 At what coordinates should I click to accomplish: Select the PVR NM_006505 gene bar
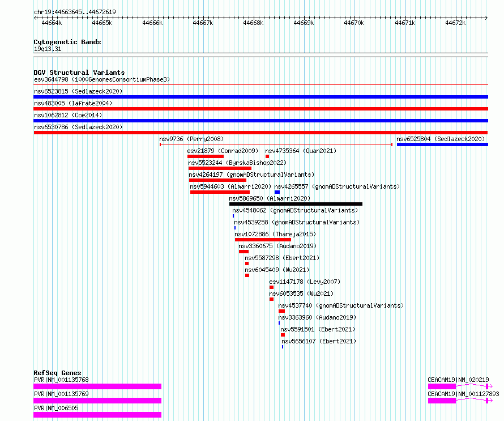[x=97, y=415]
